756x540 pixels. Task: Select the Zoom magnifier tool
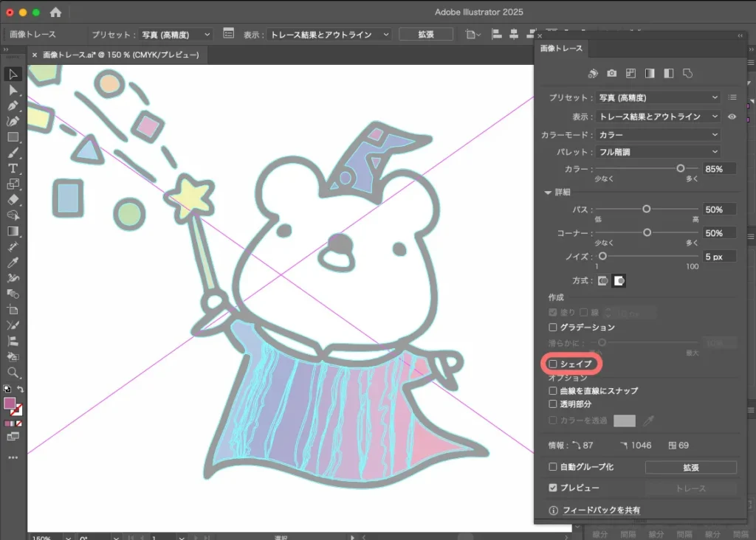pos(13,373)
